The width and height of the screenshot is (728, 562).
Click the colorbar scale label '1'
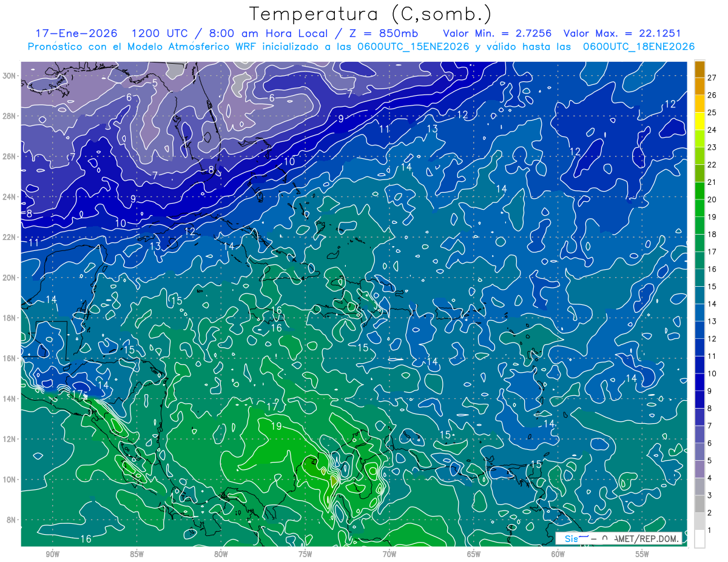pyautogui.click(x=710, y=530)
